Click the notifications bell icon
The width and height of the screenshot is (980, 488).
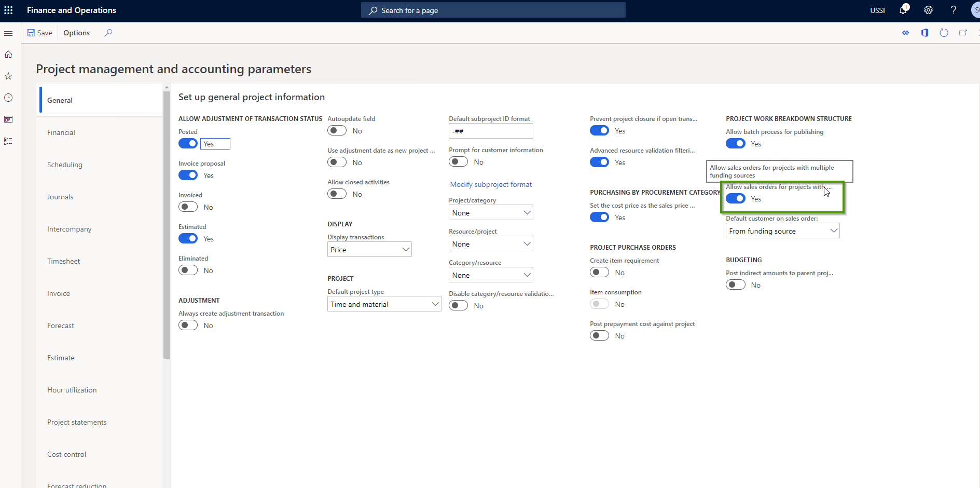point(904,10)
